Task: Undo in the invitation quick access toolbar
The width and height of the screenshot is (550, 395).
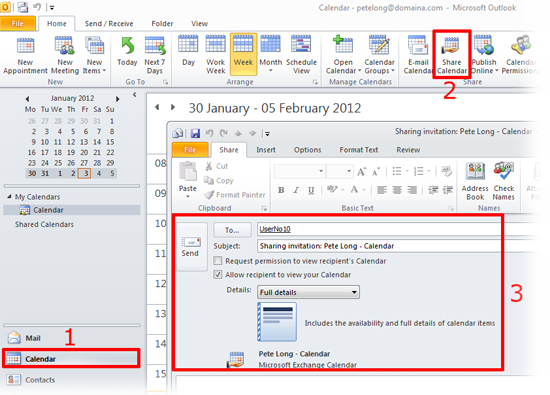Action: (x=209, y=133)
